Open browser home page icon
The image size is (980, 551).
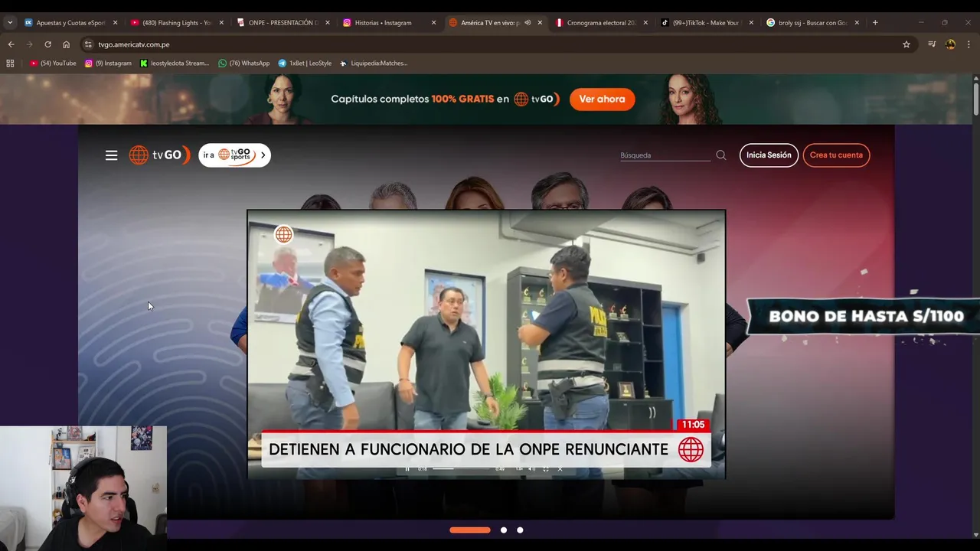[66, 44]
